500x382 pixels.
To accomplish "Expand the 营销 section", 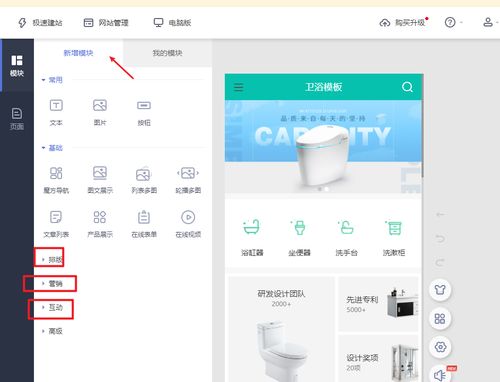I will pyautogui.click(x=52, y=283).
